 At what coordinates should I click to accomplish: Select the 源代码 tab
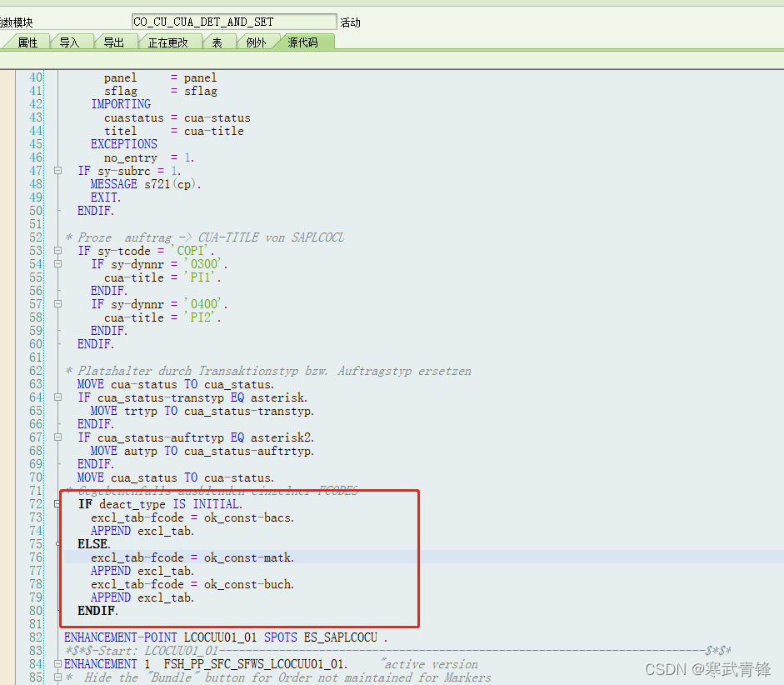(303, 42)
